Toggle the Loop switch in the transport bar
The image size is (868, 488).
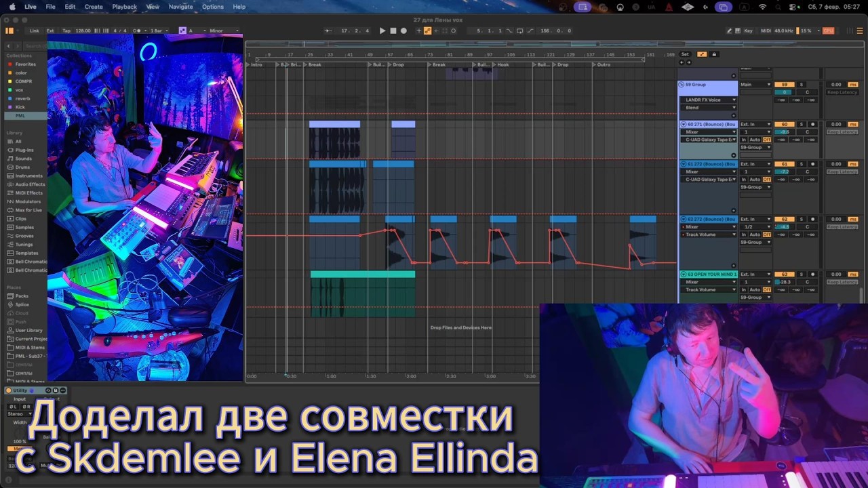click(520, 30)
